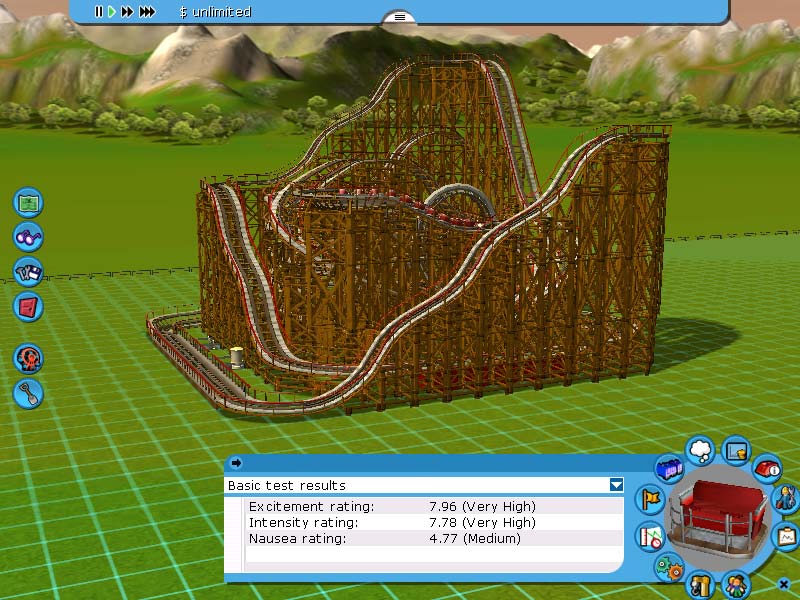Pause the game simulation
The height and width of the screenshot is (600, 800).
[x=98, y=12]
